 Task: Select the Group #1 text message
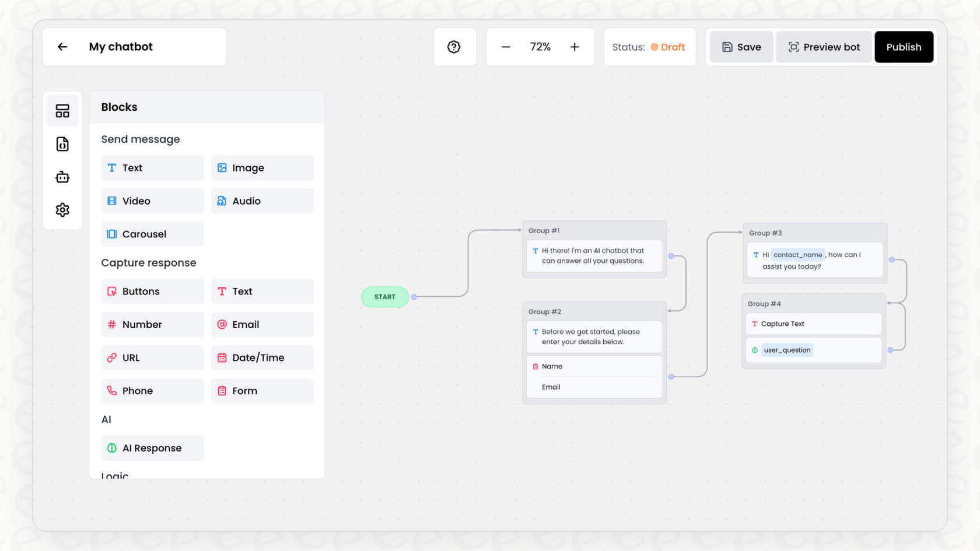coord(594,256)
